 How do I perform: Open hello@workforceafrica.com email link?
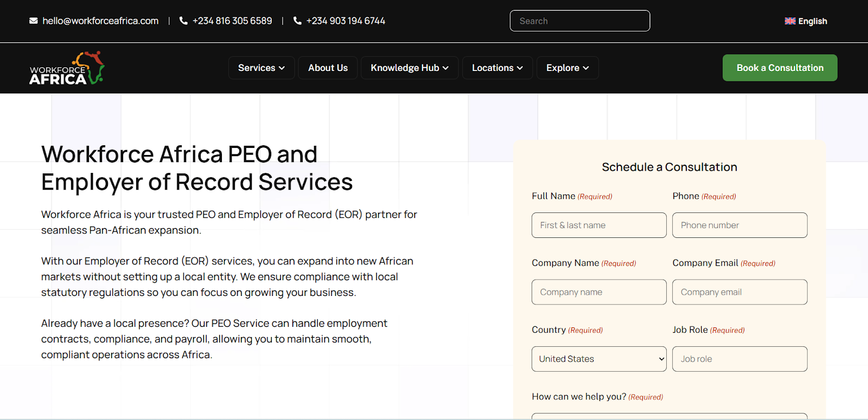(x=100, y=21)
